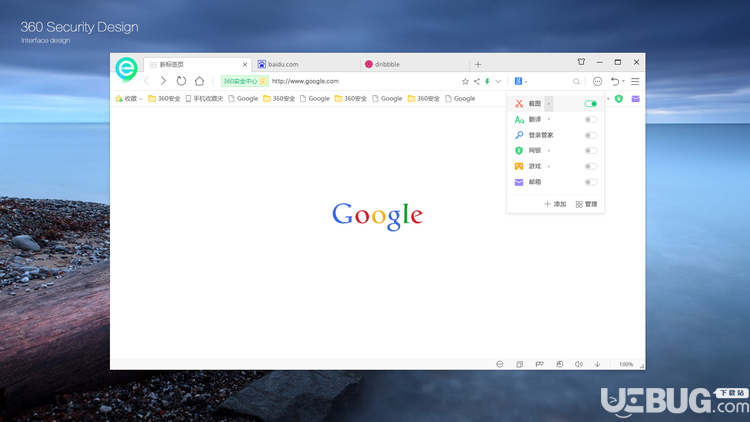
Task: Open dropdown arrow left of shield icon
Action: click(x=608, y=99)
